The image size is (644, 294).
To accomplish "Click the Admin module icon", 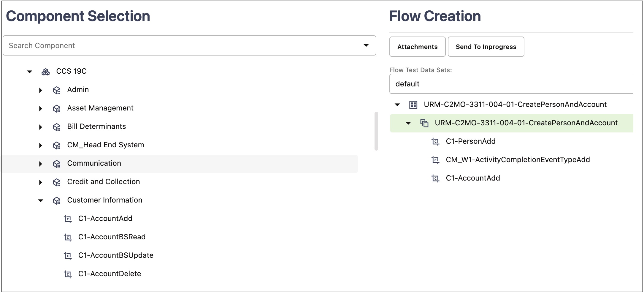I will click(x=57, y=90).
